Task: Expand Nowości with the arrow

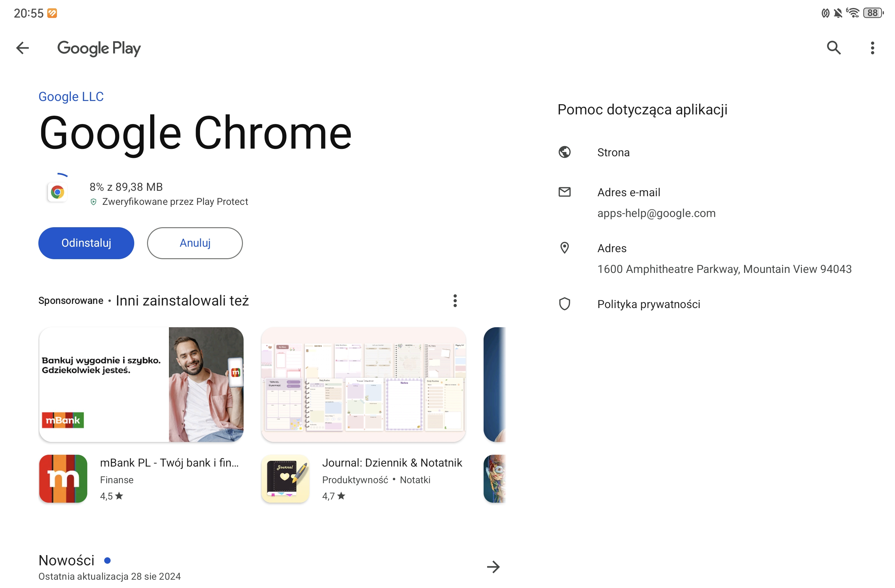Action: click(494, 567)
